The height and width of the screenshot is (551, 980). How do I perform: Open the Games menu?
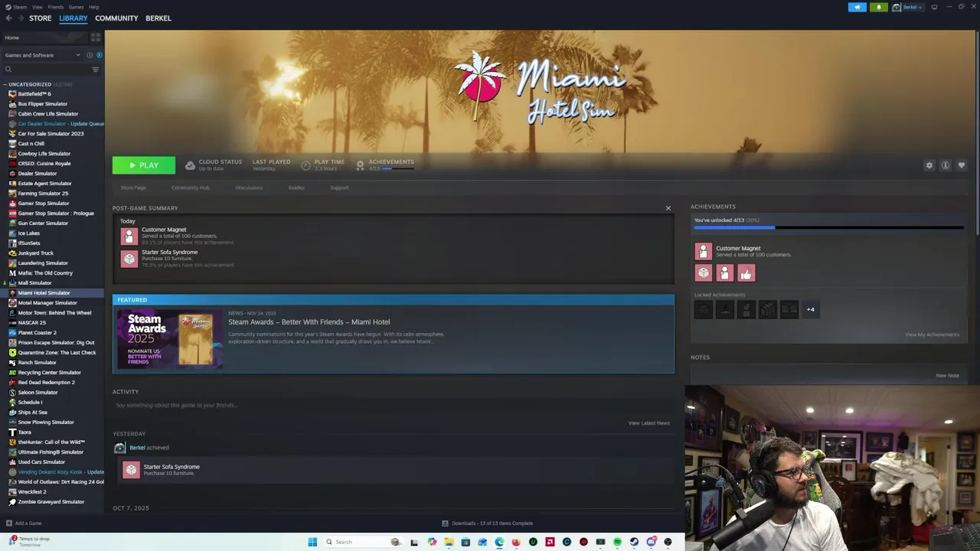[x=76, y=7]
